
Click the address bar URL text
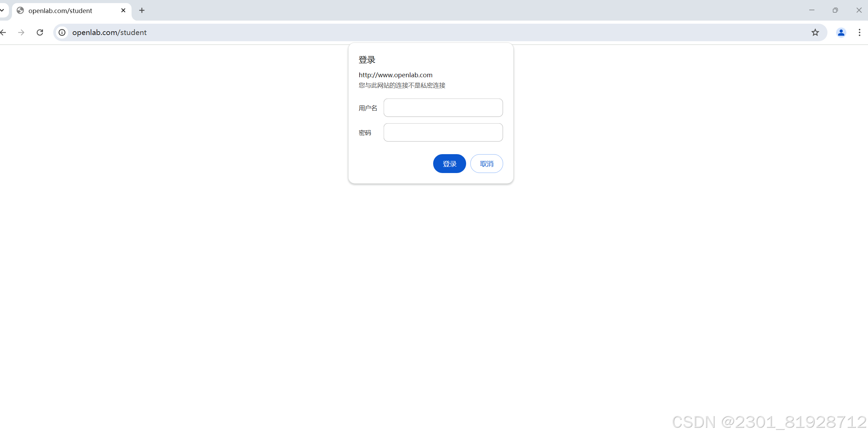tap(109, 32)
